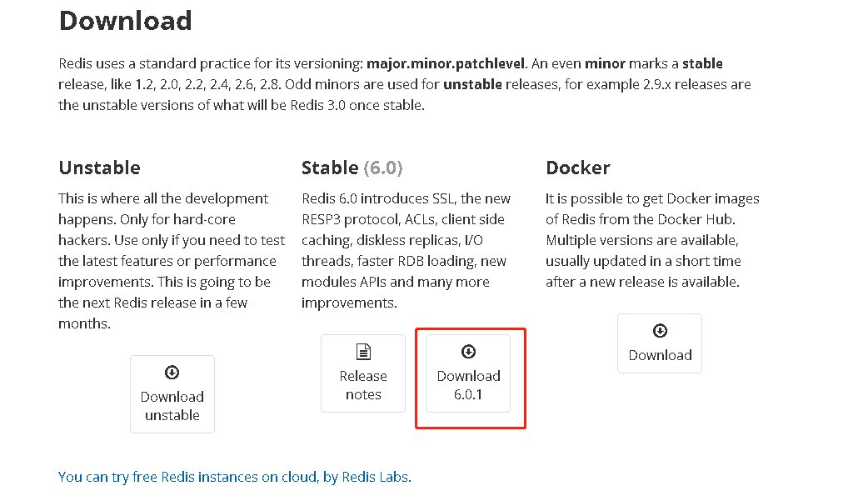Select the Unstable section heading
Screen dimensions: 868x501
point(99,168)
